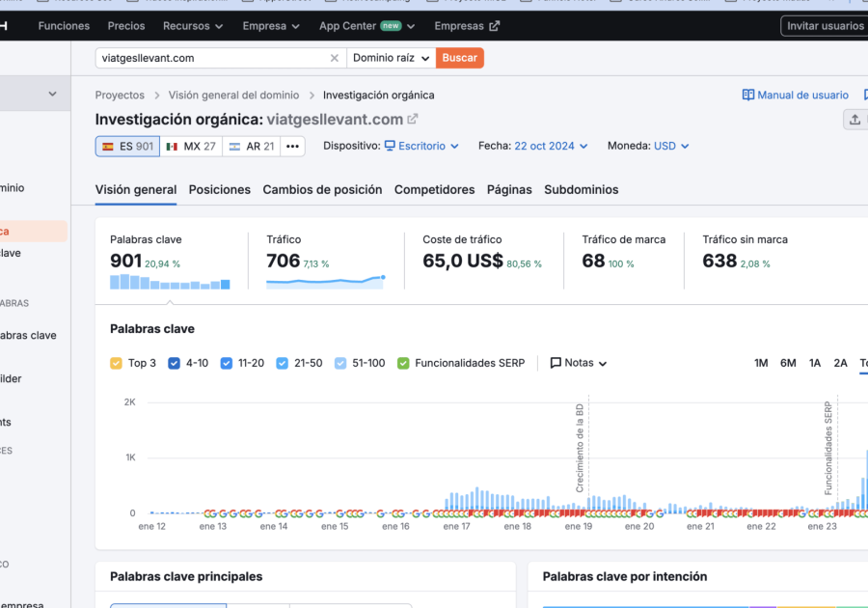
Task: Click the Coste de tráfico value 65,0 US$
Action: click(x=463, y=261)
